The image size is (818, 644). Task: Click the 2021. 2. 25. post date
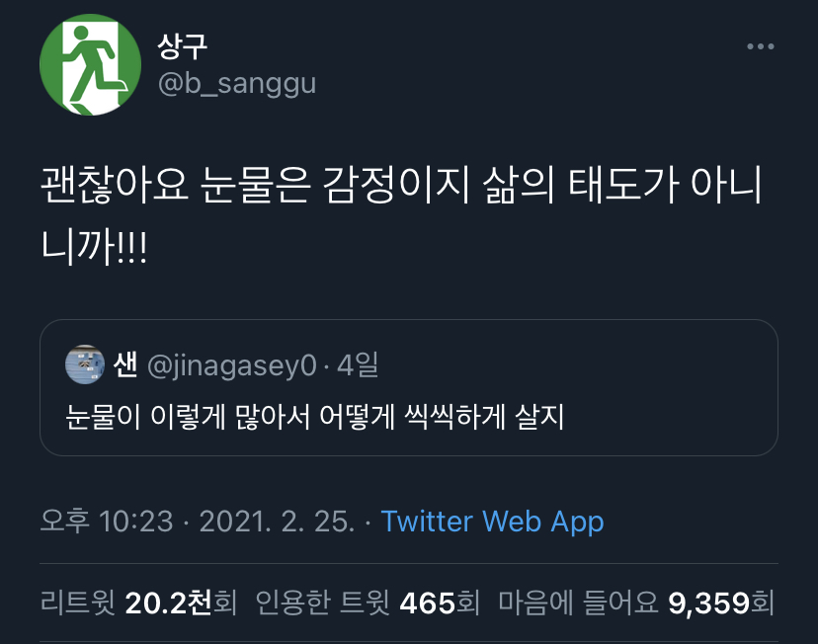tap(277, 522)
